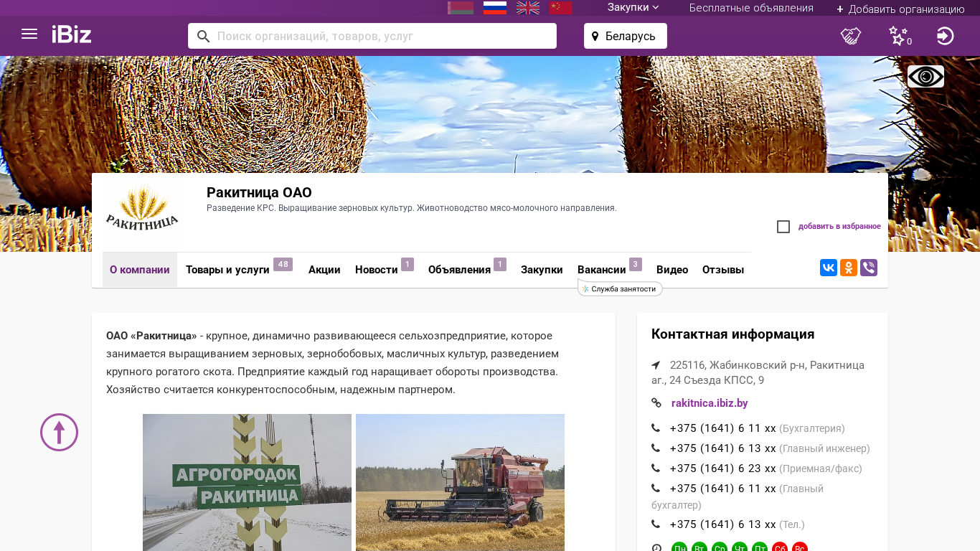Viewport: 980px width, 551px height.
Task: Open the Агрогородок Ракитница sign photo
Action: [247, 482]
